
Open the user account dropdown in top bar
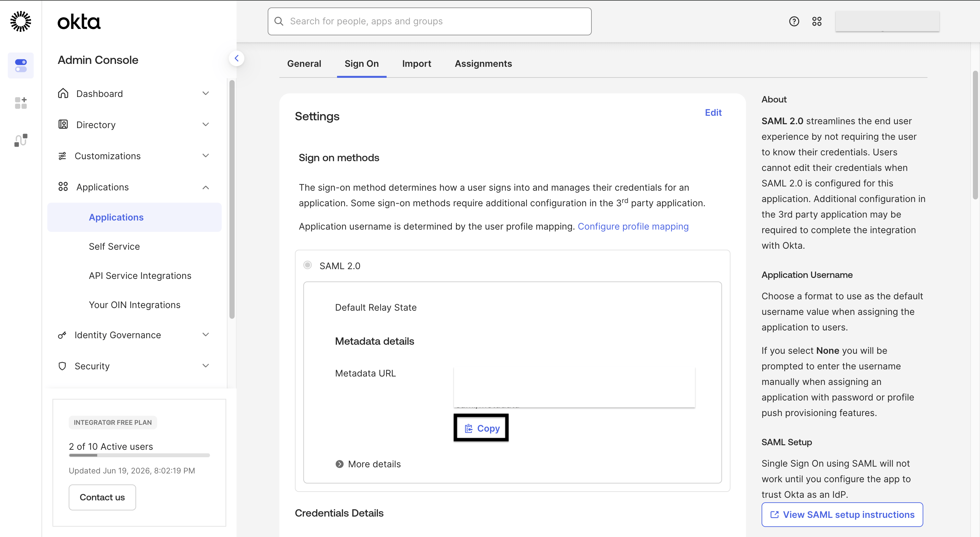tap(887, 21)
